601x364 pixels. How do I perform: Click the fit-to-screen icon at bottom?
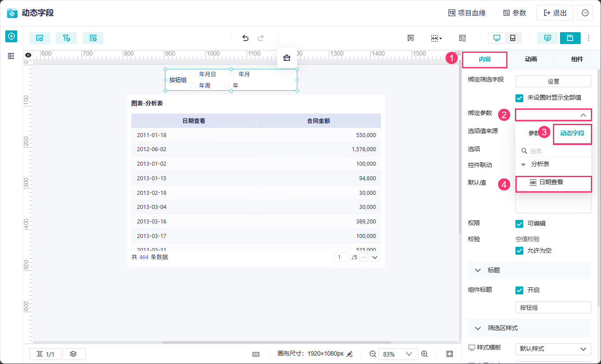[x=450, y=354]
